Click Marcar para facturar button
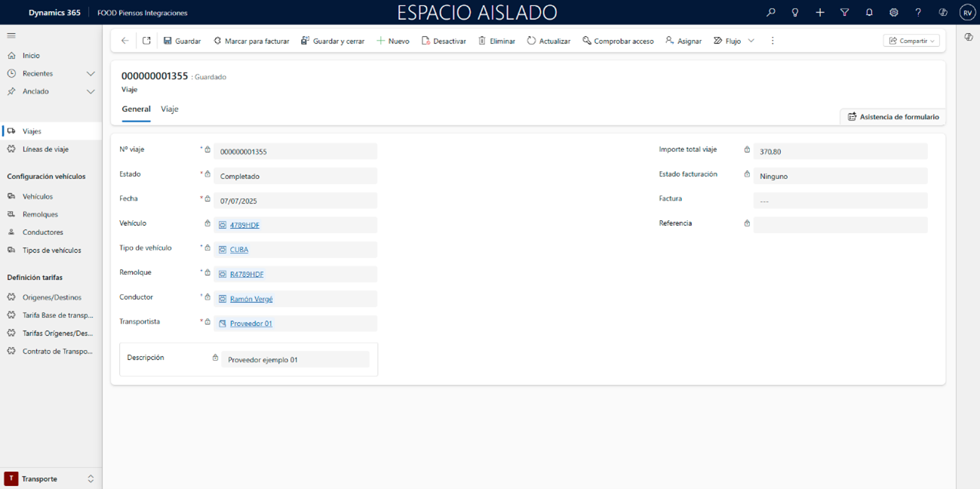980x489 pixels. click(x=251, y=41)
